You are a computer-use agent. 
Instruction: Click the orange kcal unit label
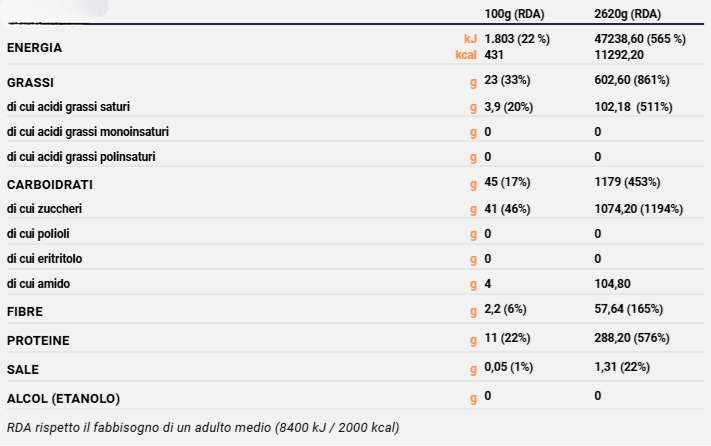tap(465, 55)
